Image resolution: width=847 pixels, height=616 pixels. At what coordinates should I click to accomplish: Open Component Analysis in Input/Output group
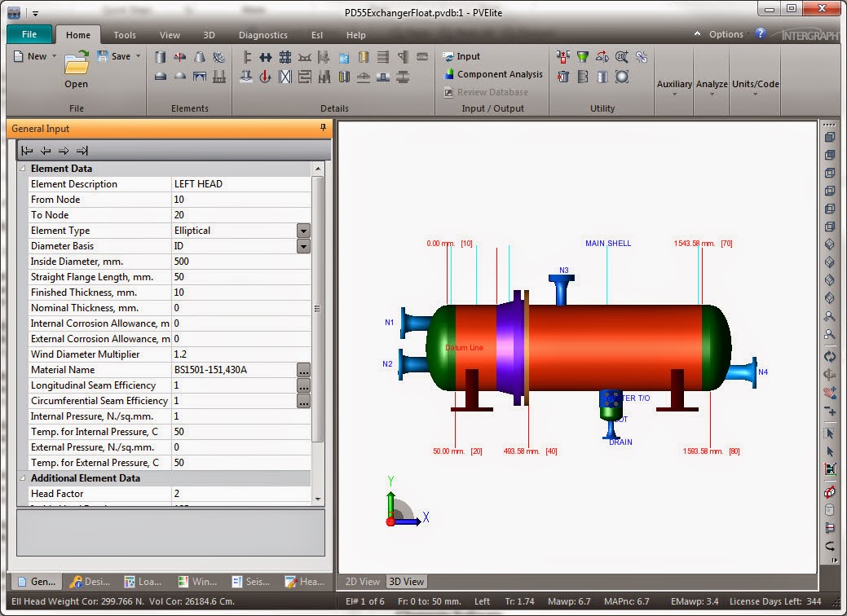click(492, 73)
